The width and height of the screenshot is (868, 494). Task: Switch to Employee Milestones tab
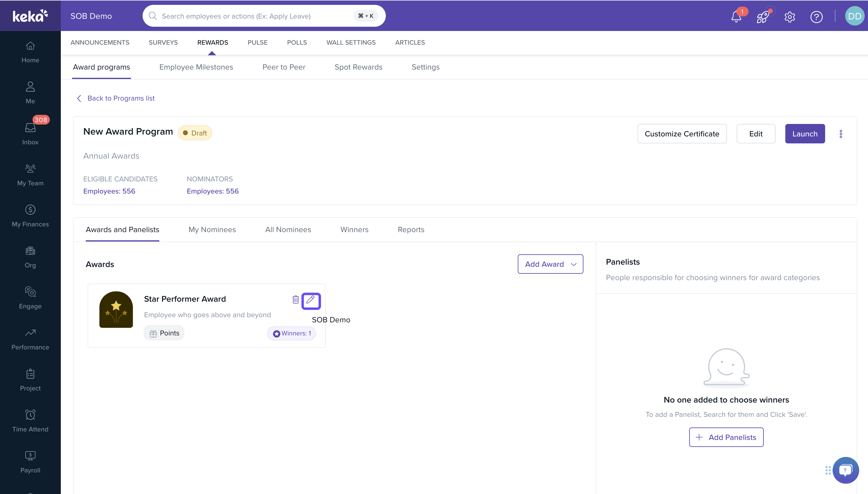[x=196, y=67]
